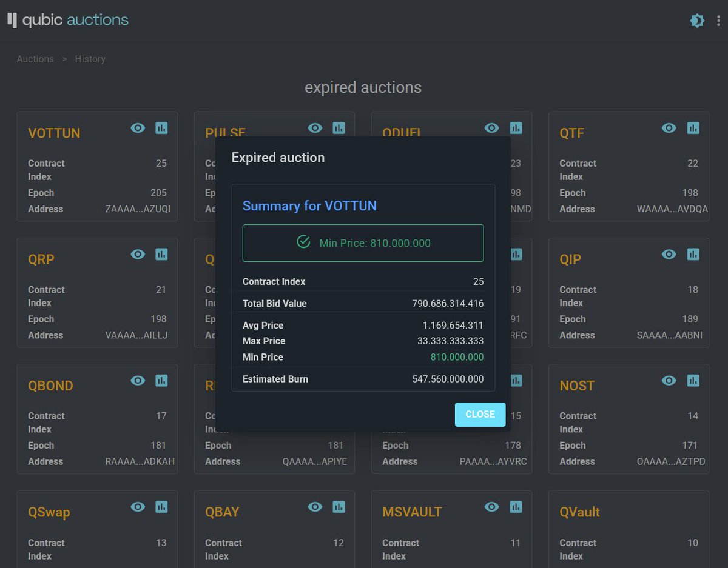
Task: Click the eye icon on QSwap card
Action: tap(138, 507)
